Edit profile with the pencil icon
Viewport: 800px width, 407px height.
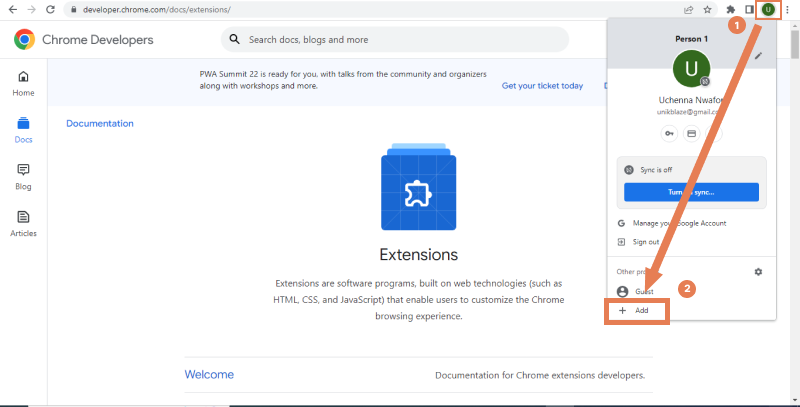759,56
